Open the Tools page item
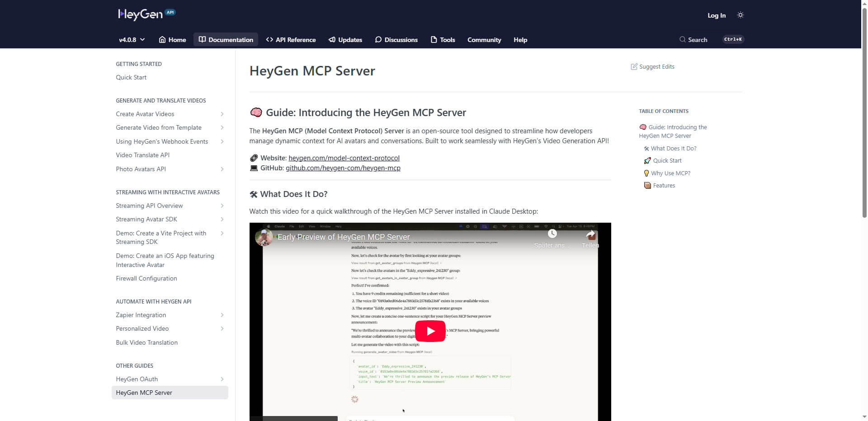 (443, 40)
